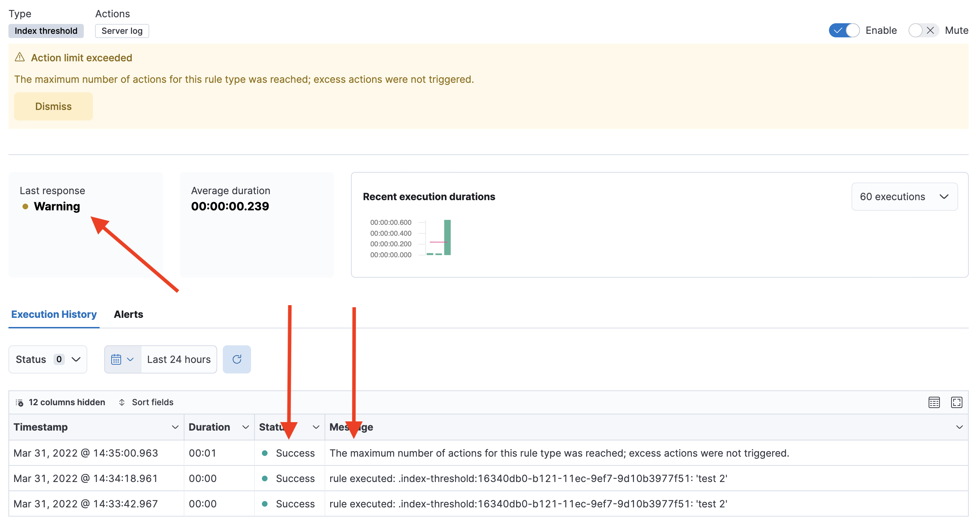Click the green Success dot on the first row
Screen dimensions: 980x525
265,453
